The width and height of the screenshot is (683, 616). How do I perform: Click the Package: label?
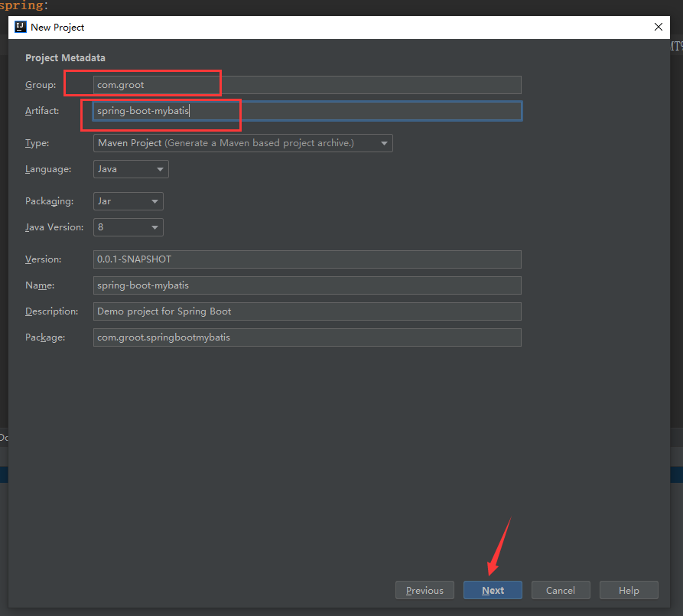coord(45,337)
